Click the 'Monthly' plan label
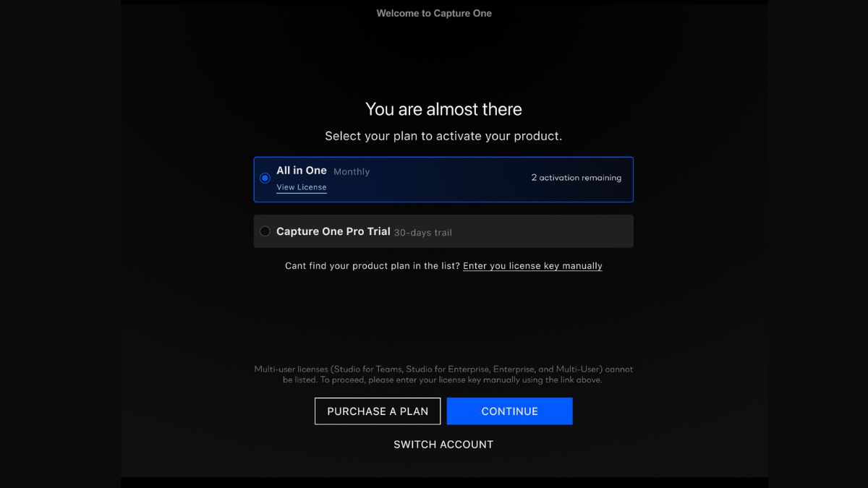Screen dimensions: 868x488 pos(352,172)
